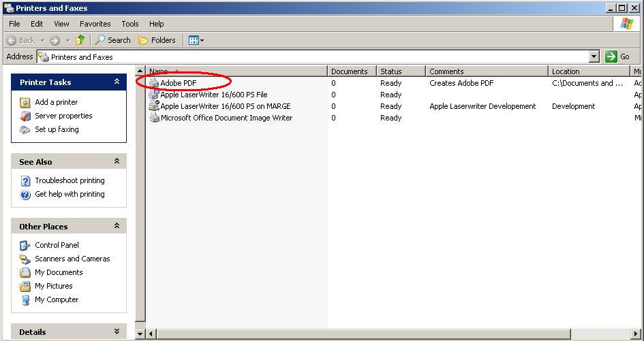
Task: Click the Add a printer icon
Action: pyautogui.click(x=25, y=102)
